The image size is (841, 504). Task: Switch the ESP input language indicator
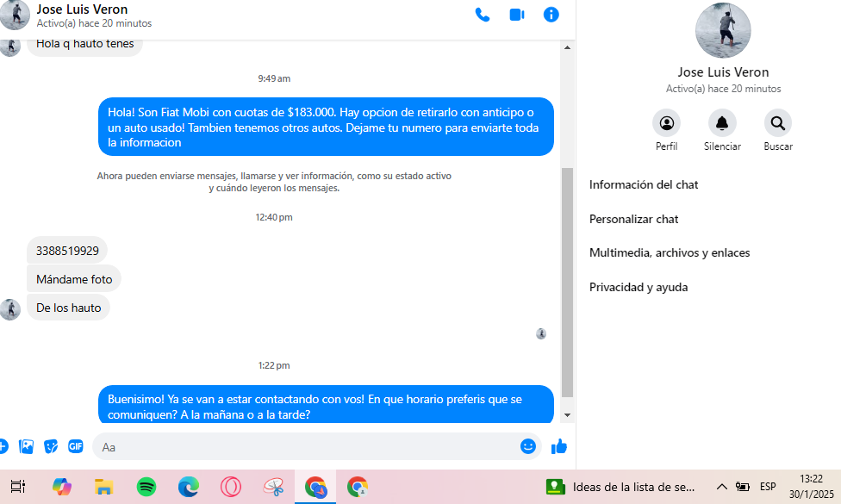[x=768, y=487]
